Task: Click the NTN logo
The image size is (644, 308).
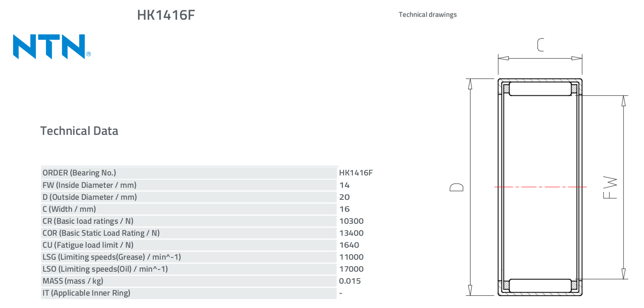Action: (52, 46)
